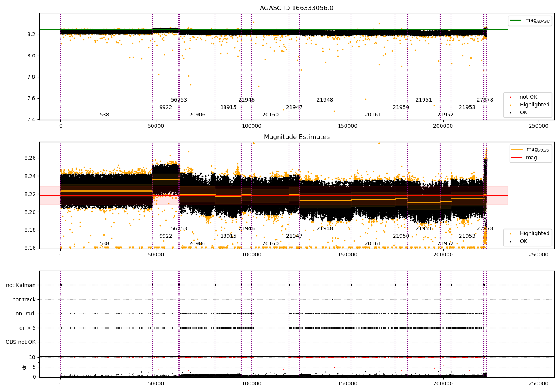Click obsid label 5381 in top plot

coord(106,115)
